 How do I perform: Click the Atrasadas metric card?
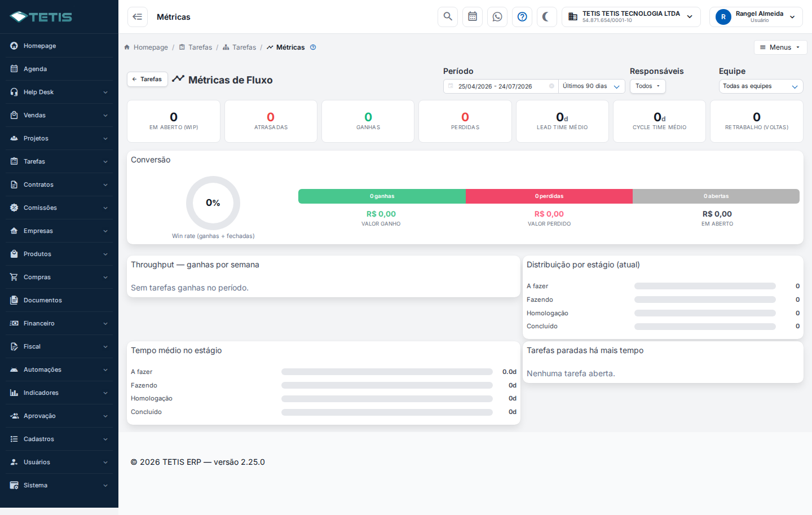pos(271,121)
